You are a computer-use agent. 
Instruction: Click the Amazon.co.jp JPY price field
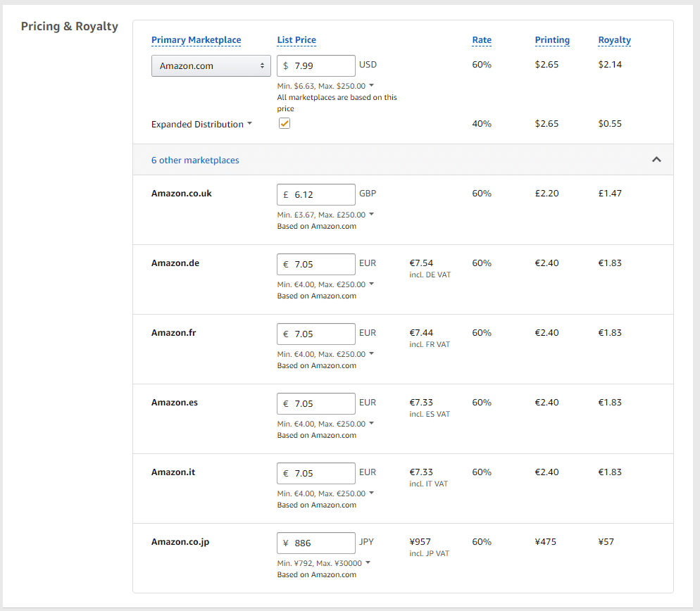(316, 543)
